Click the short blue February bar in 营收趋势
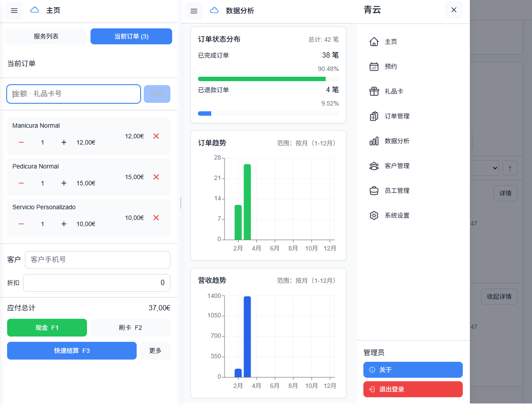 click(x=238, y=373)
